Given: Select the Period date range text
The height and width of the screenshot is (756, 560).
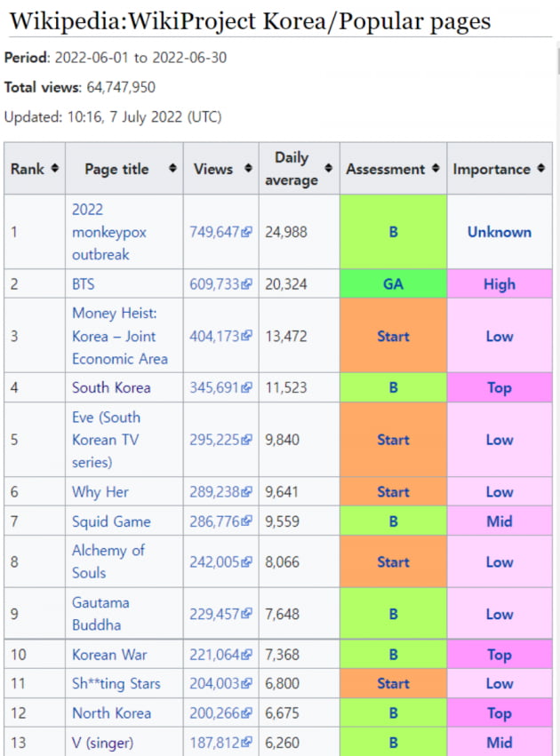Looking at the screenshot, I should coord(140,58).
